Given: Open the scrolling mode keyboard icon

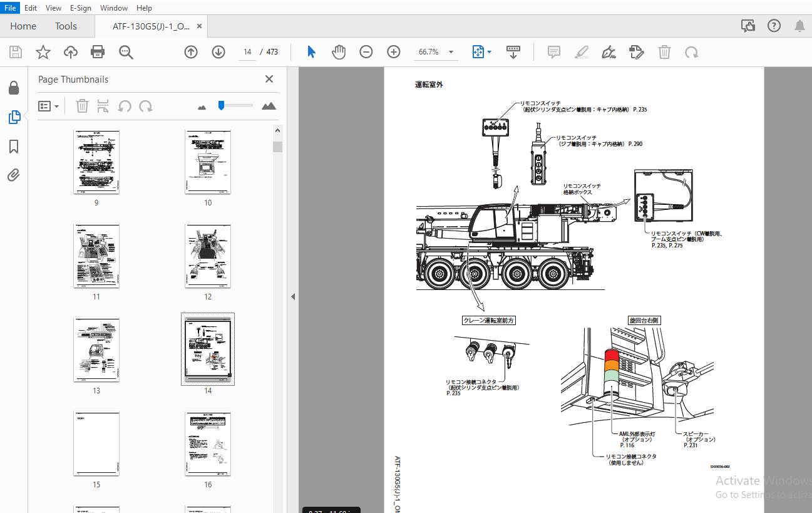Looking at the screenshot, I should click(x=513, y=52).
